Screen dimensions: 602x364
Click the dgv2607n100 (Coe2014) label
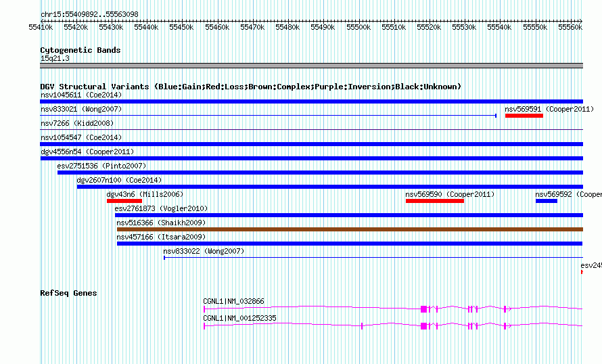[x=119, y=180]
